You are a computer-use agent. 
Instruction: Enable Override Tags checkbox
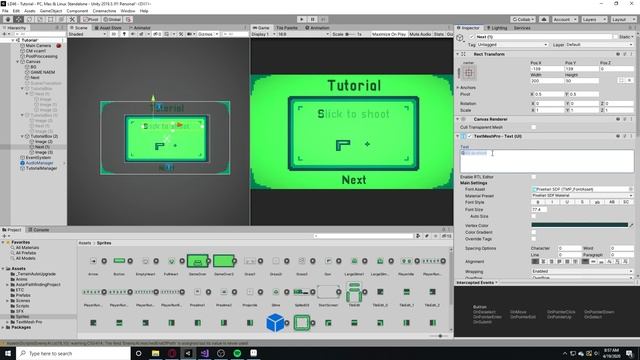(533, 239)
